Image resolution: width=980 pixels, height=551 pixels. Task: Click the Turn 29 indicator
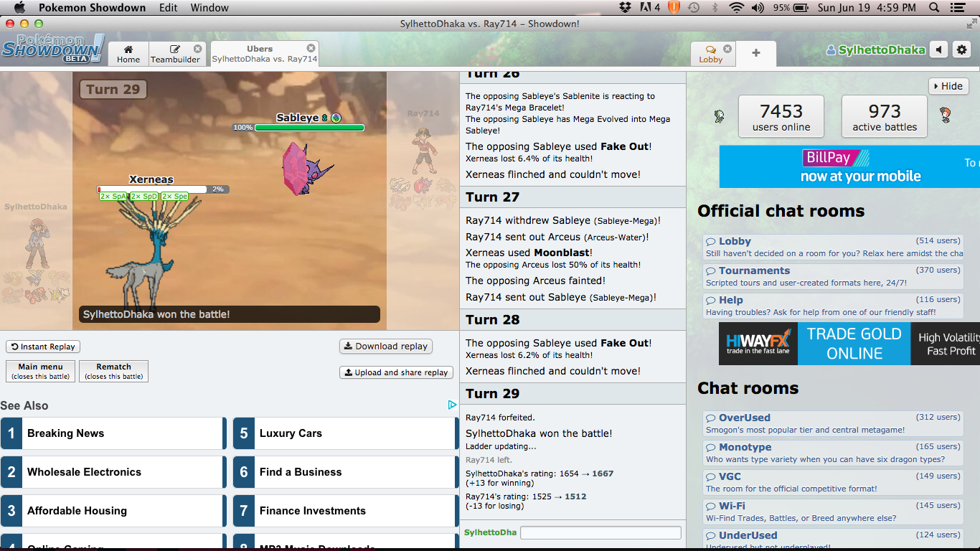pos(113,89)
